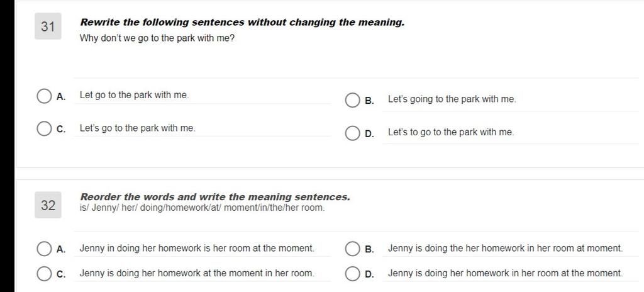
Task: Pick radio button B for question 32
Action: click(x=352, y=249)
